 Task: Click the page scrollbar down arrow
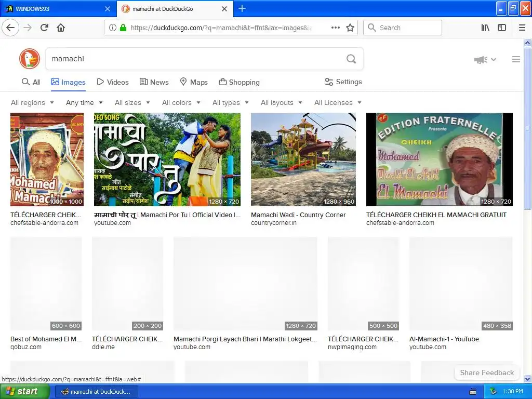pos(527,379)
